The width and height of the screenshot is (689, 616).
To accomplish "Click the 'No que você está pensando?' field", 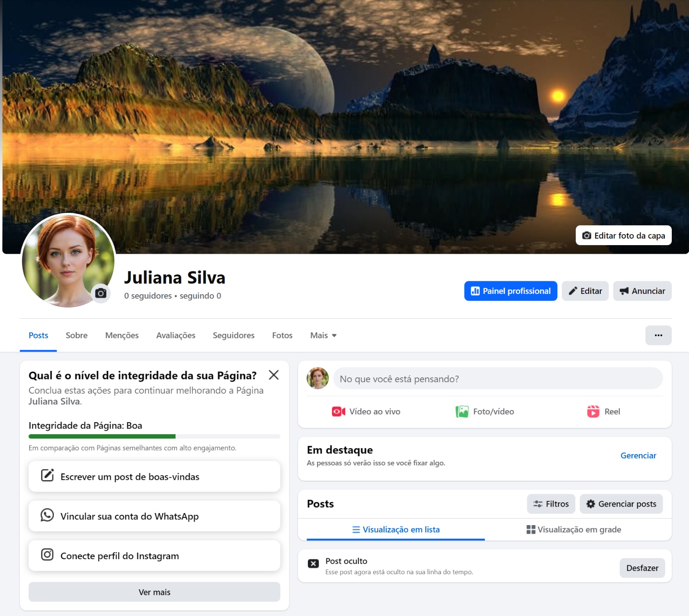I will (x=497, y=379).
